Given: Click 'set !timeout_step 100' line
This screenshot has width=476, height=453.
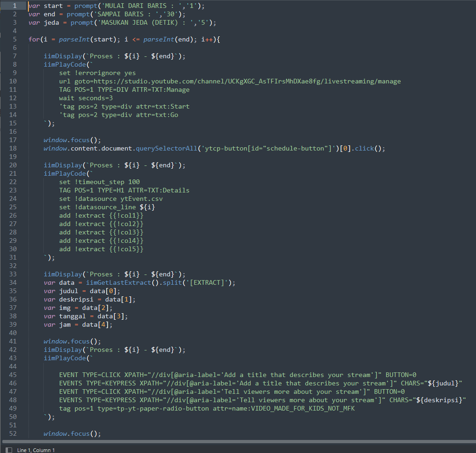Looking at the screenshot, I should coord(99,182).
